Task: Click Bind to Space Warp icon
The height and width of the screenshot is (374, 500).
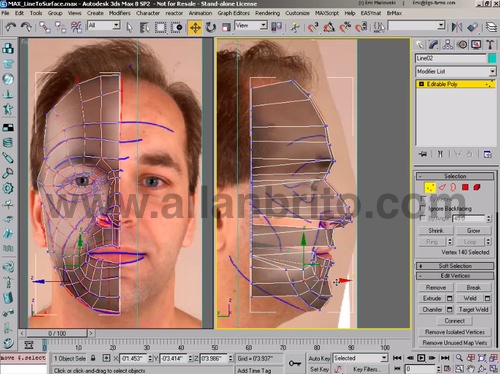Action: click(x=76, y=27)
